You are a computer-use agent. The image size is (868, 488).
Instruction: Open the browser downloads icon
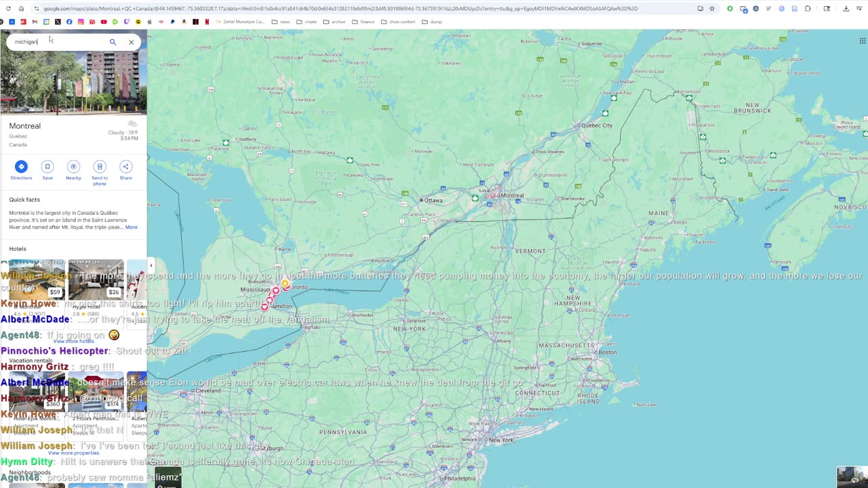click(x=846, y=9)
